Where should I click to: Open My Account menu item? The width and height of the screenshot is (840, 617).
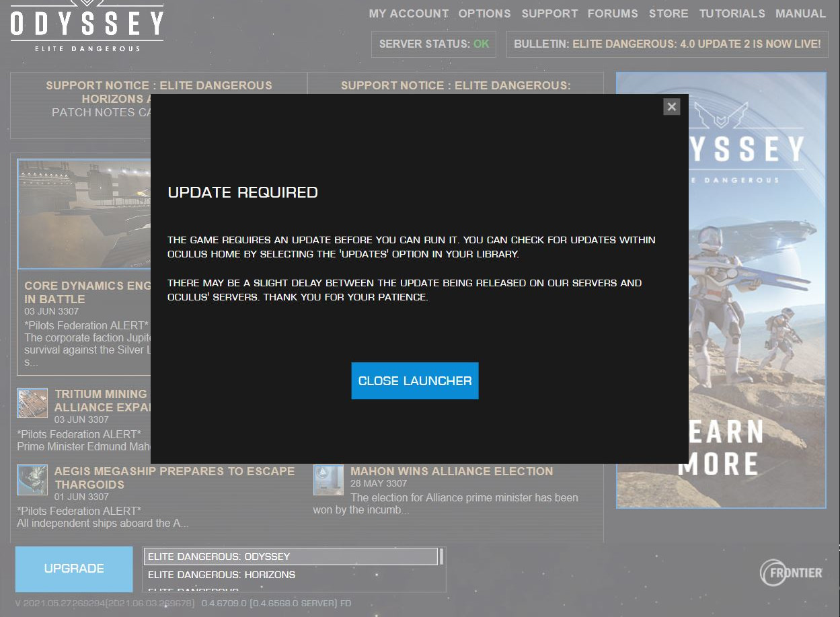tap(409, 13)
